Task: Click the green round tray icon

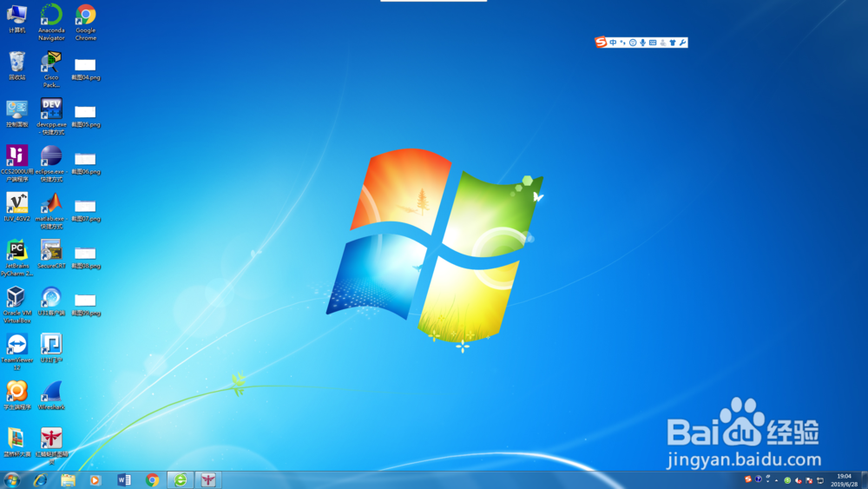Action: (787, 480)
